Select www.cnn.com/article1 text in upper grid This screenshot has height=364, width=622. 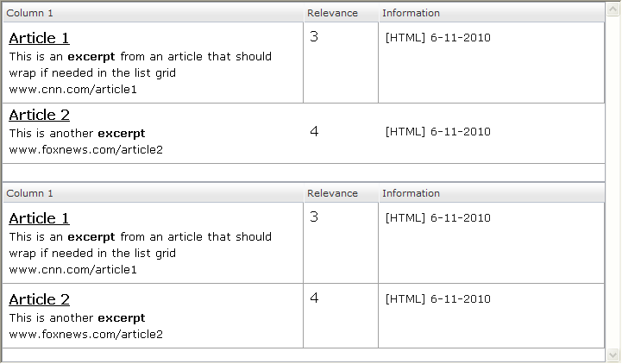coord(73,89)
